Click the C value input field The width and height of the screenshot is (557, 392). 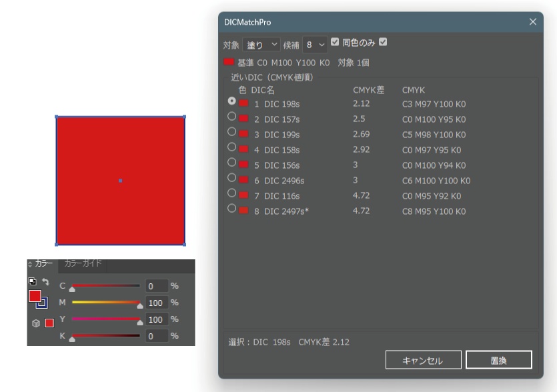(x=157, y=286)
